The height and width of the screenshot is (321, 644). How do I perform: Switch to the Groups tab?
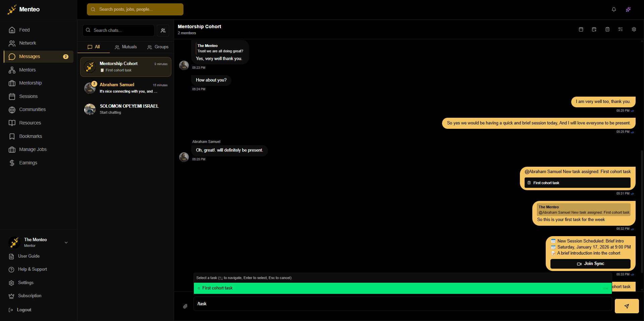coord(158,47)
